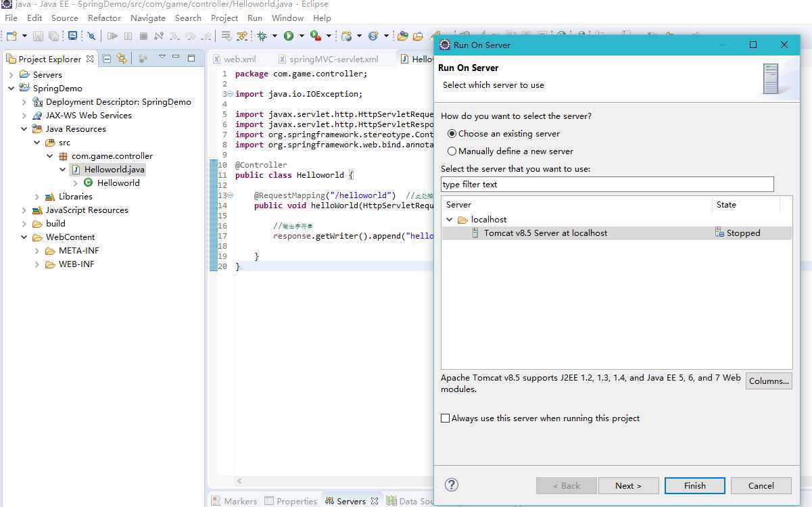Close the Project Explorer tab X
Screen dimensions: 812x507
(x=90, y=59)
